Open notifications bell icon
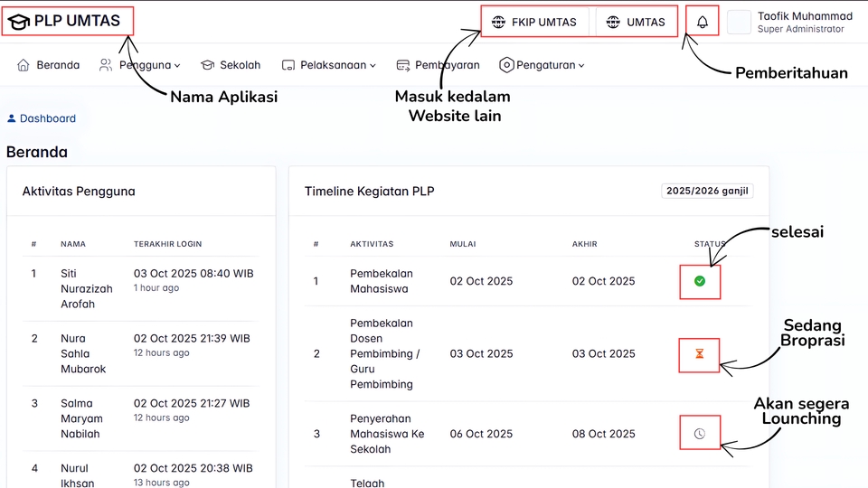 tap(703, 22)
